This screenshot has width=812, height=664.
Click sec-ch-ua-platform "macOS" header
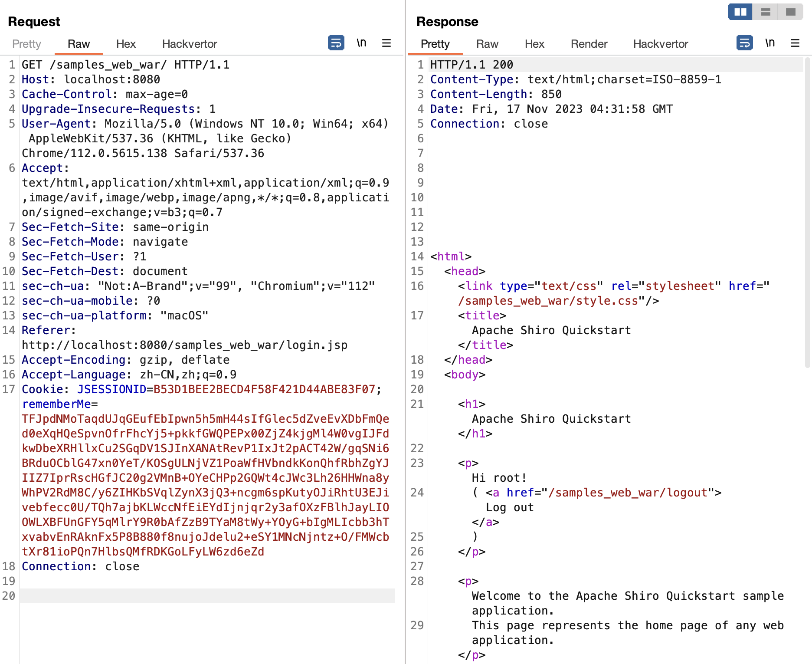coord(115,316)
